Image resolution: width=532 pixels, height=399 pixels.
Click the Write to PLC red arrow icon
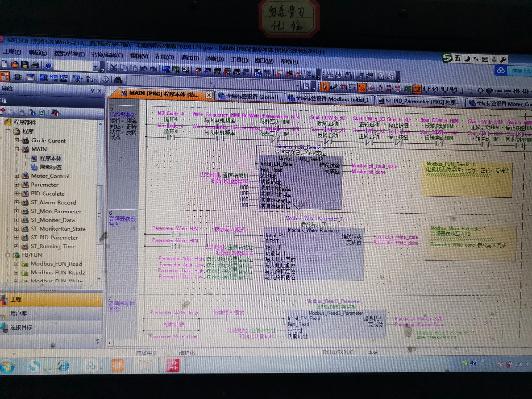[198, 70]
